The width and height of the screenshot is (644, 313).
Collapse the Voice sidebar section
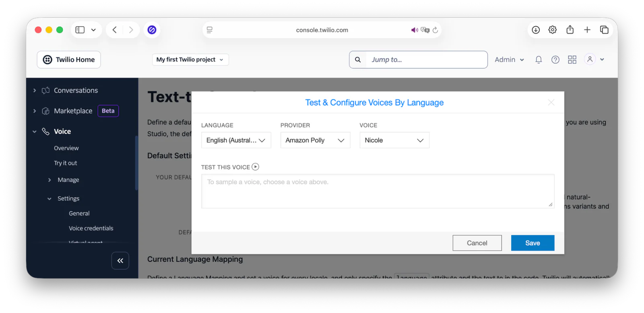(35, 131)
